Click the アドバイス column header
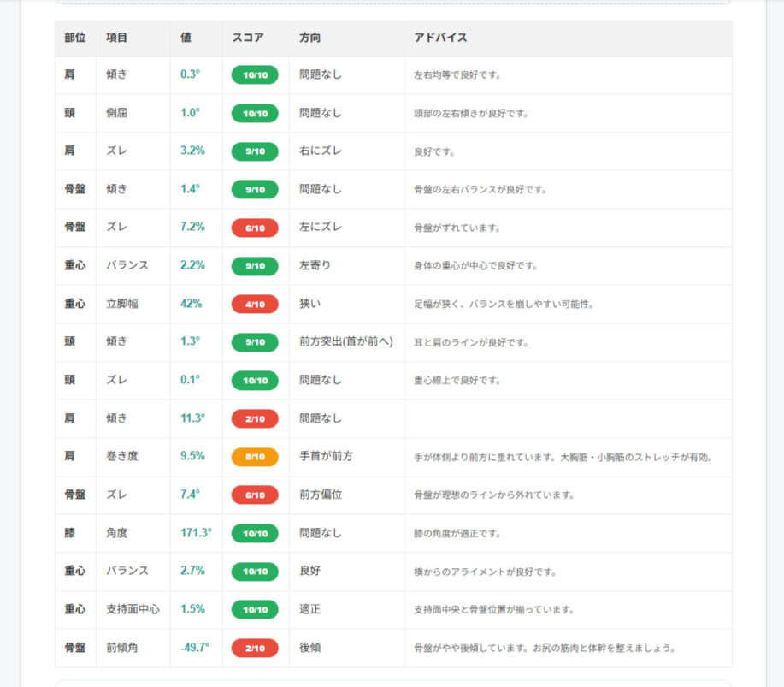The width and height of the screenshot is (784, 687). coord(440,38)
